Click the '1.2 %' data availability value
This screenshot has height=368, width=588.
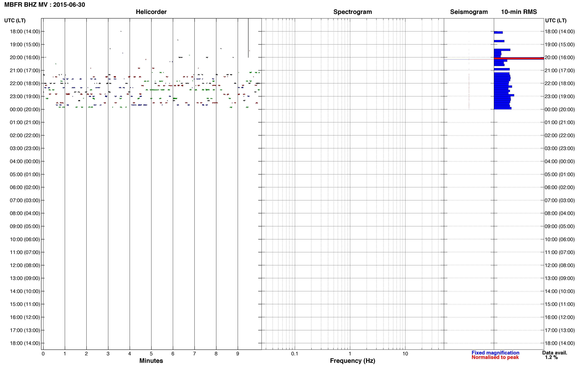click(x=551, y=357)
